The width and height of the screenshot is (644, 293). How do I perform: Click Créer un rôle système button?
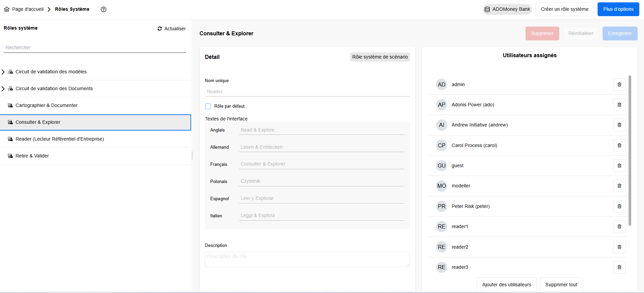564,9
